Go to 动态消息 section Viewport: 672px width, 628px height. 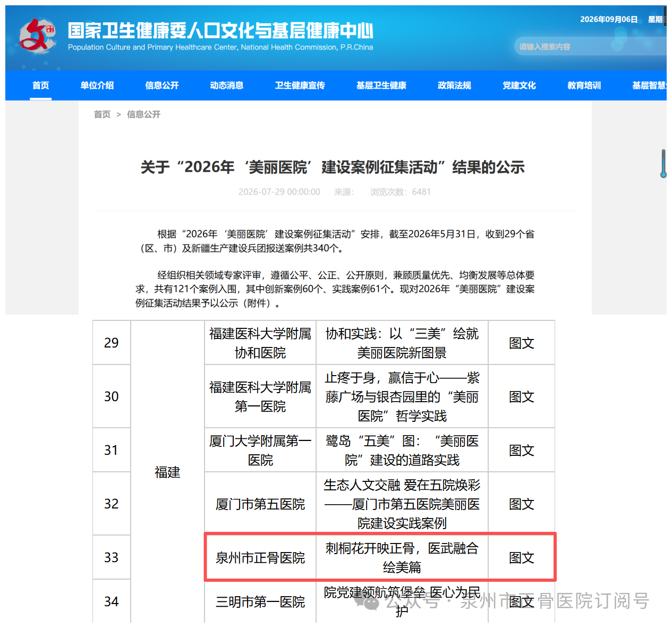pyautogui.click(x=227, y=86)
